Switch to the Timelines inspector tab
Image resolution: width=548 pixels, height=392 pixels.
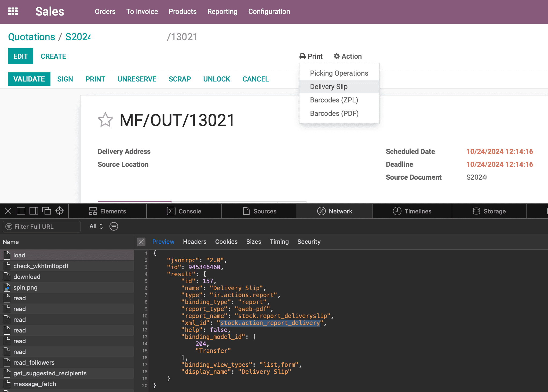pyautogui.click(x=412, y=211)
